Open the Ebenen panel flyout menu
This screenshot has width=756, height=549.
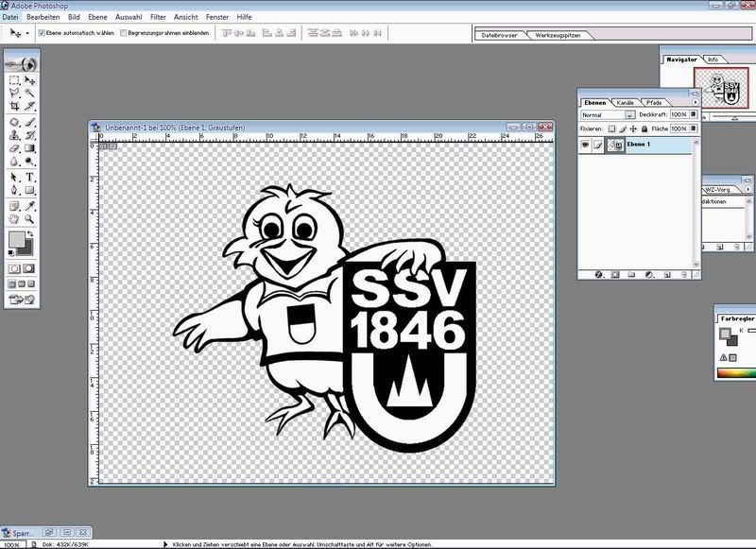click(696, 102)
